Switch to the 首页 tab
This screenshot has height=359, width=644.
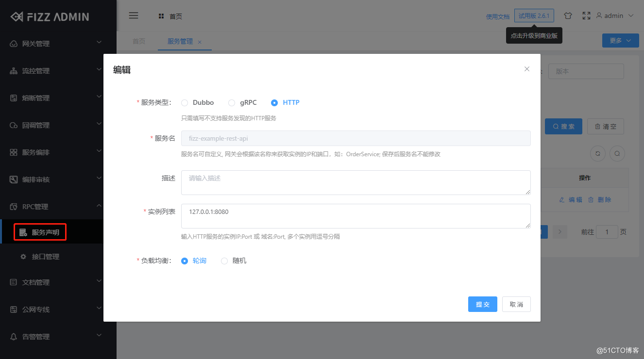(138, 41)
